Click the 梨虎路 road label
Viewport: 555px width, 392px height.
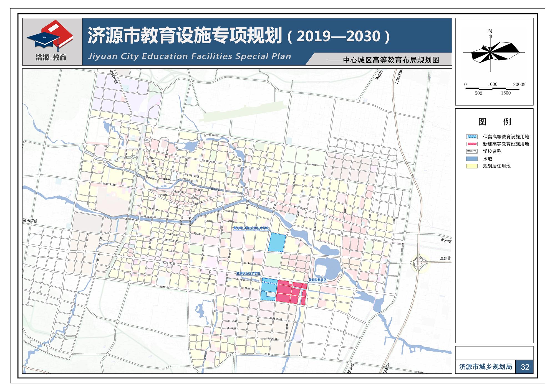(x=273, y=339)
